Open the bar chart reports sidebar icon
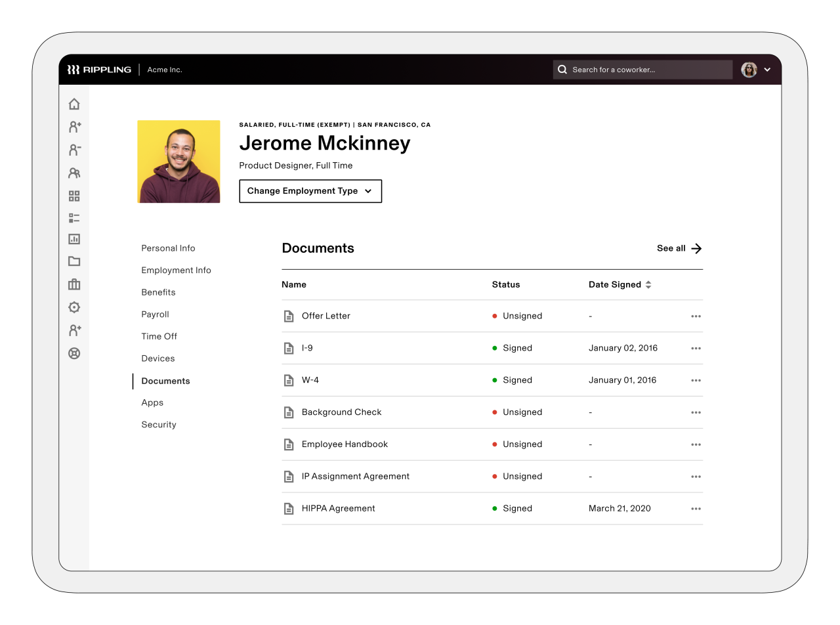The height and width of the screenshot is (625, 840). [74, 239]
